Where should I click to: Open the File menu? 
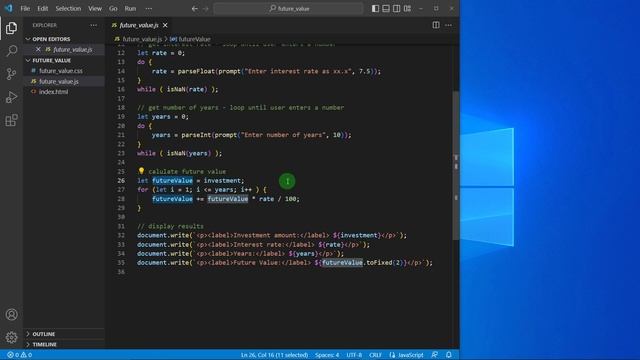click(x=25, y=9)
